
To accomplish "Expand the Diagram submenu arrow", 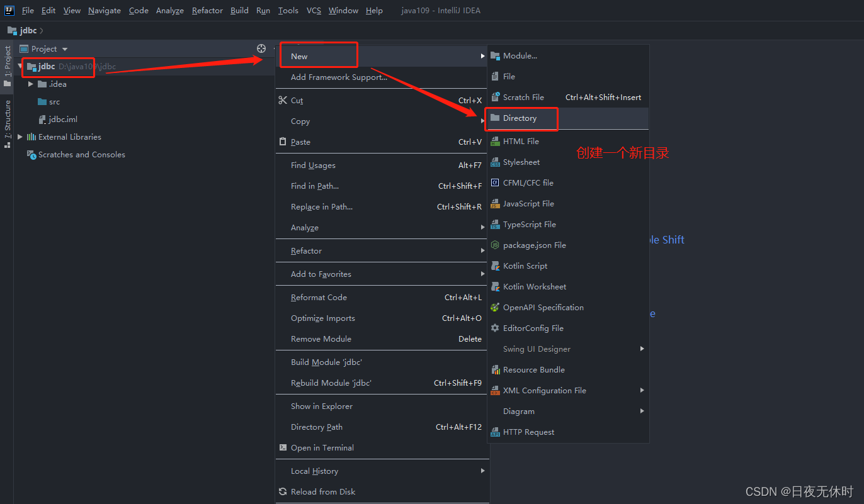I will tap(642, 411).
